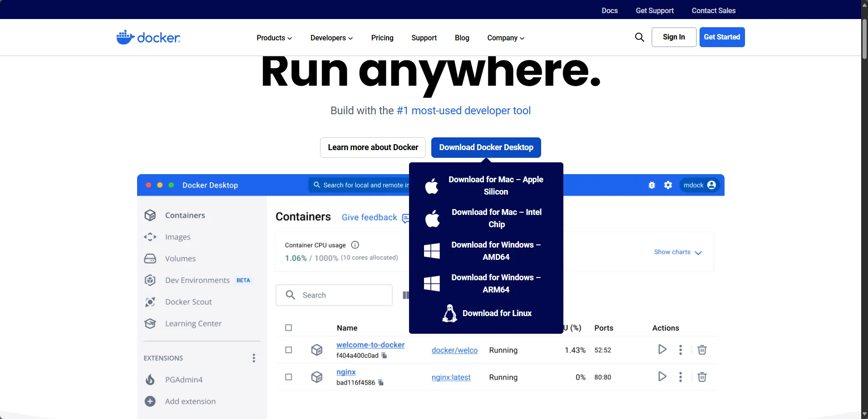This screenshot has width=868, height=419.
Task: Click the Add extension plus icon
Action: (150, 401)
